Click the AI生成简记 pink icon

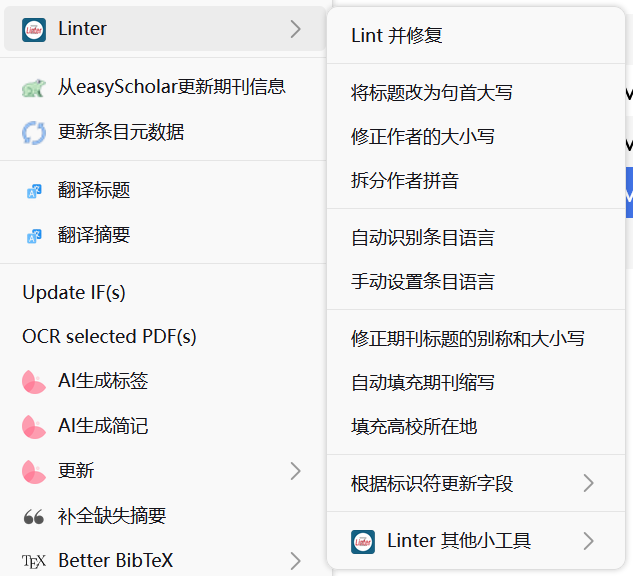(x=34, y=426)
